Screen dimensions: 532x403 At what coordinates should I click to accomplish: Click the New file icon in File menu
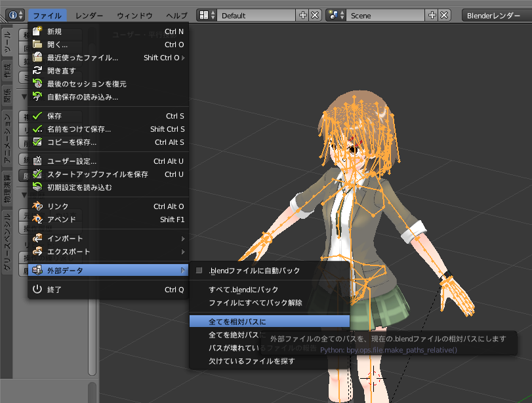[x=37, y=31]
